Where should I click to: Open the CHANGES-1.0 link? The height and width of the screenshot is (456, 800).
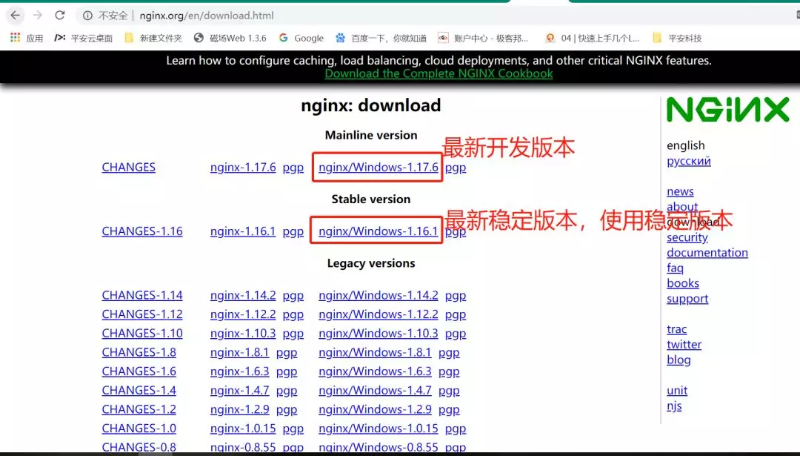point(139,428)
